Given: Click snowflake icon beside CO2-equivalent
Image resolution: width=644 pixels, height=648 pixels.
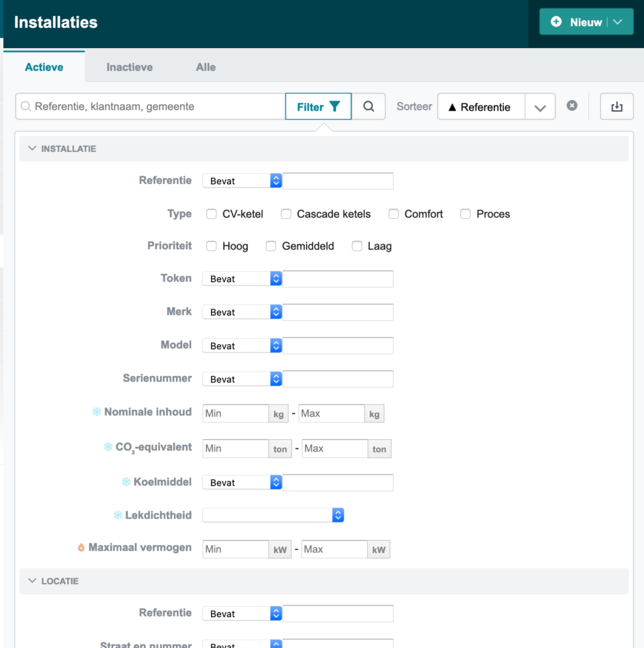Looking at the screenshot, I should pos(108,447).
